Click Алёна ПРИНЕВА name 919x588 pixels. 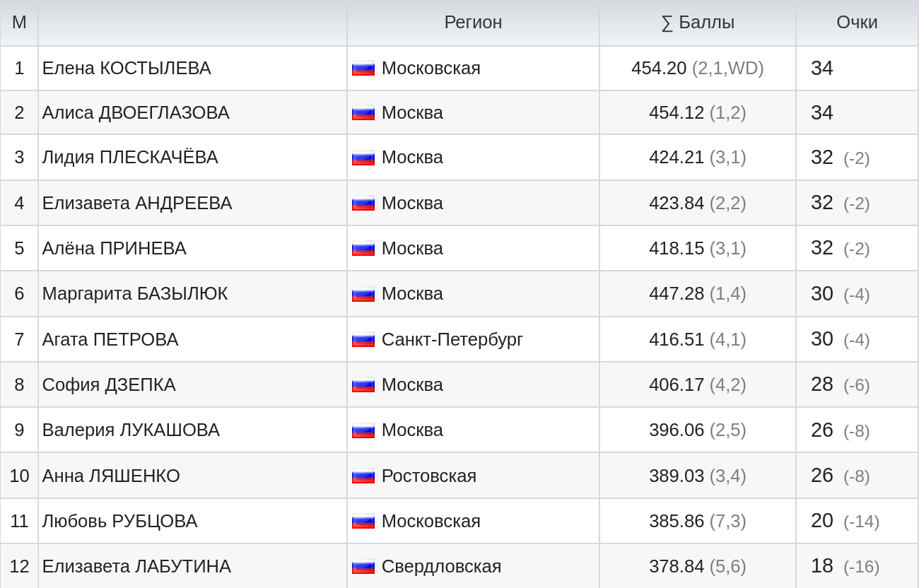[x=115, y=249]
